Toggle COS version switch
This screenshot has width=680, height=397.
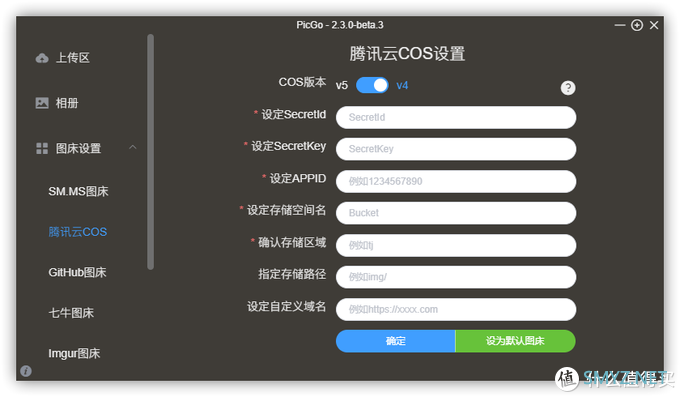coord(372,85)
